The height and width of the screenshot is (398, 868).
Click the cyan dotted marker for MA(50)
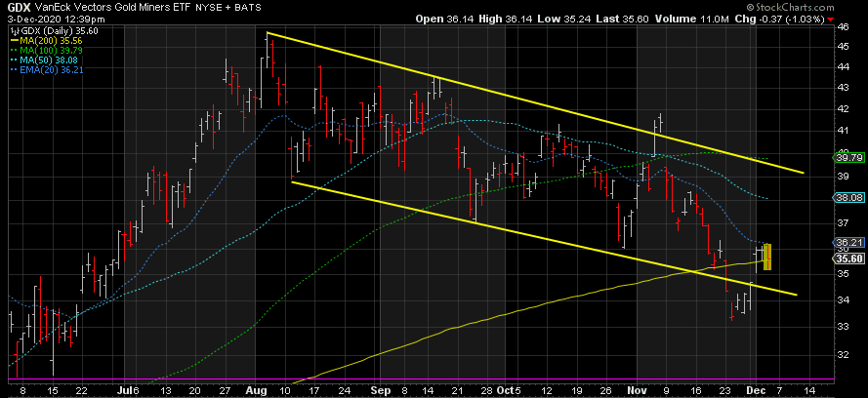(16, 60)
